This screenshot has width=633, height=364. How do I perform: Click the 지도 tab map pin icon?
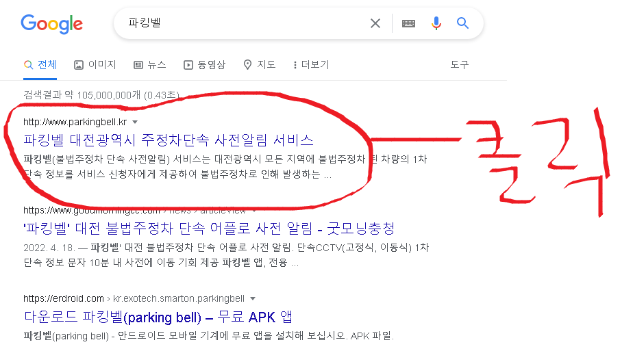[247, 65]
